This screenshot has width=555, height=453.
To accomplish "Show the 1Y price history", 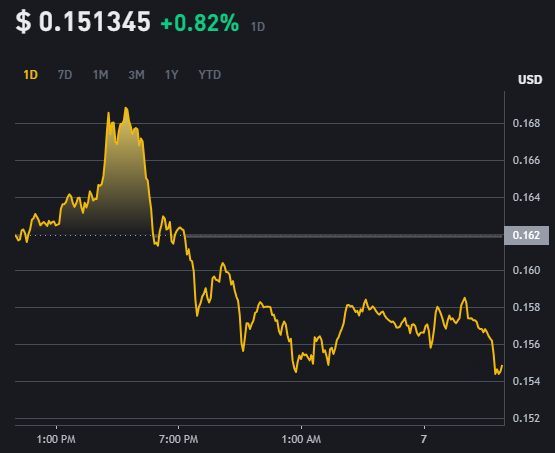I will [172, 75].
